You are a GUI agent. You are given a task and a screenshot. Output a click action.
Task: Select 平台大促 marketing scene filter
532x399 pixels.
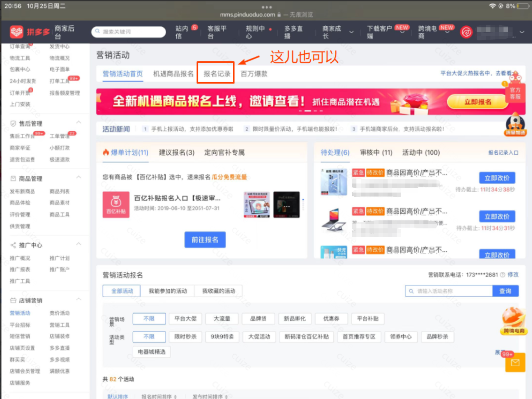(x=185, y=319)
